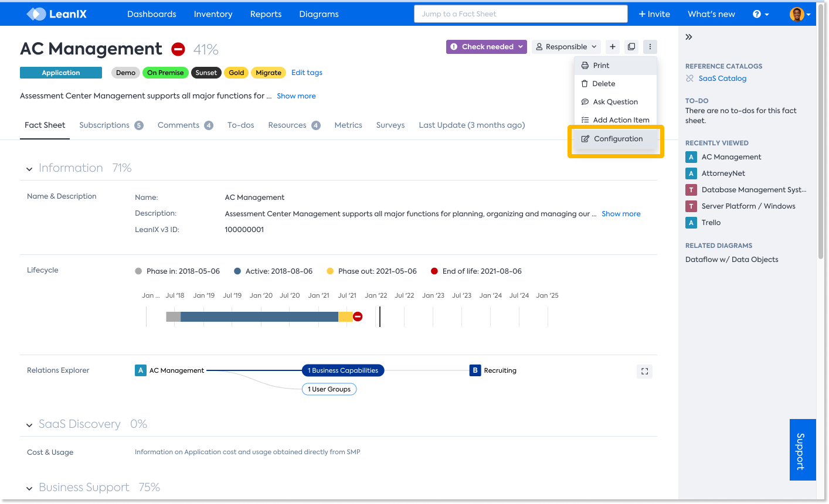Select Delete from the actions menu
The image size is (829, 504).
point(616,84)
